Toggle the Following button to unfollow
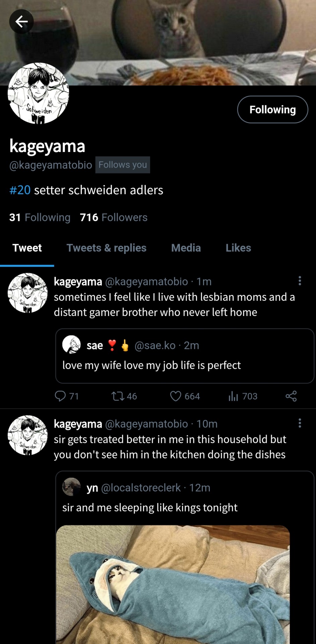Image resolution: width=316 pixels, height=644 pixels. coord(272,110)
